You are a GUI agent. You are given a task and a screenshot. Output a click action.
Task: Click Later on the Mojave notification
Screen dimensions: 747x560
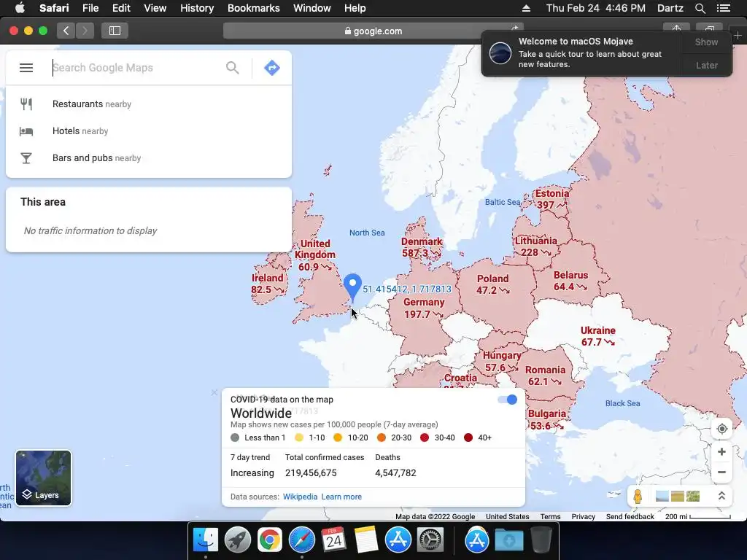(706, 65)
